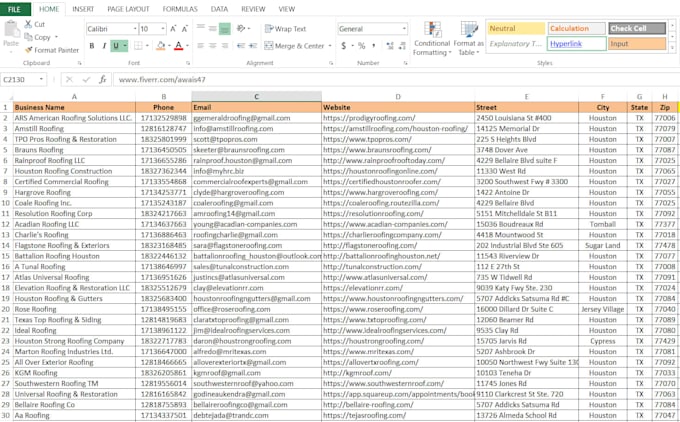Apply the Calculation cell style

click(x=576, y=29)
